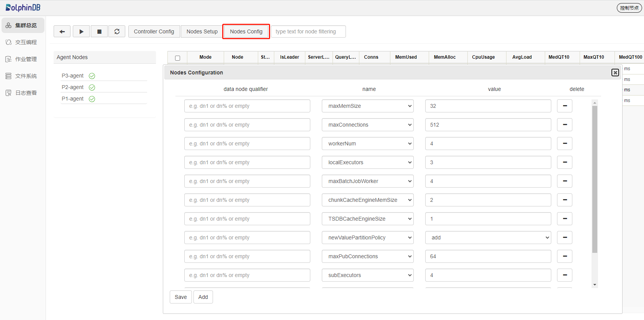The height and width of the screenshot is (320, 644).
Task: Close the Nodes Configuration dialog
Action: coord(615,73)
